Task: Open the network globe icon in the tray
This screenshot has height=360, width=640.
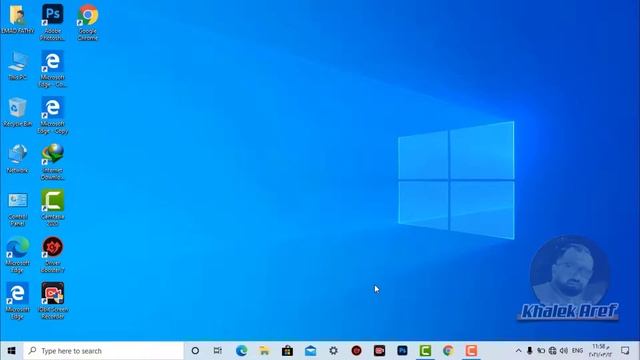Action: pos(552,351)
